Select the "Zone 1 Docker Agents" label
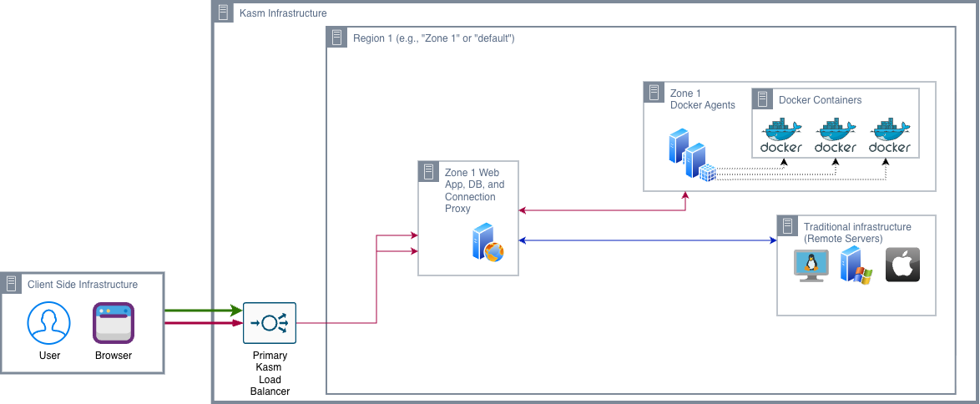Image resolution: width=980 pixels, height=404 pixels. click(x=703, y=98)
